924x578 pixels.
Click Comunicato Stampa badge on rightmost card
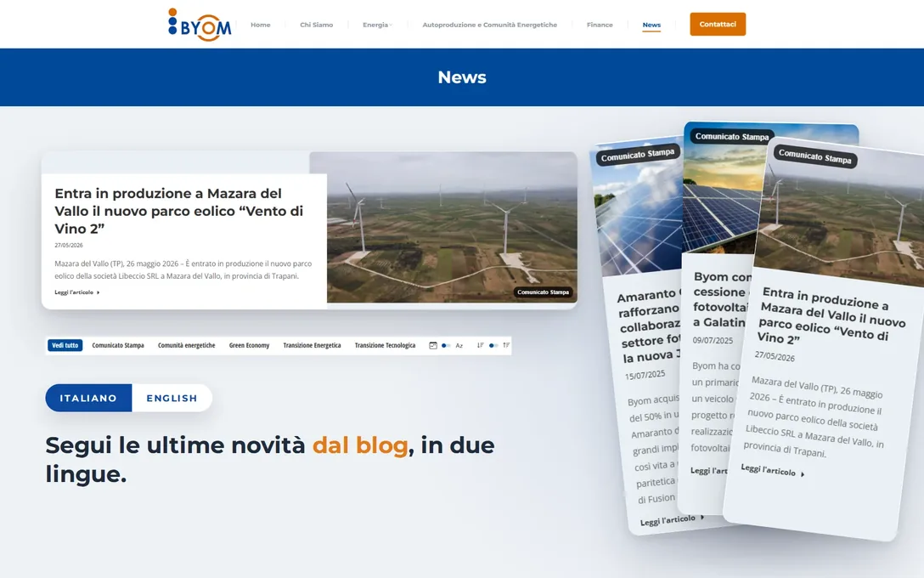tap(815, 156)
